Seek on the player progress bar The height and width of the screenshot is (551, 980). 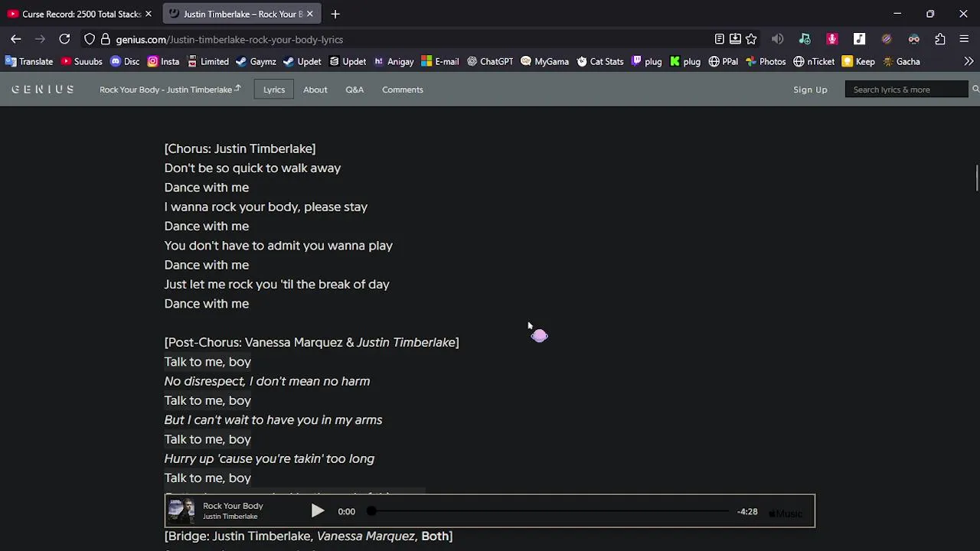click(550, 511)
